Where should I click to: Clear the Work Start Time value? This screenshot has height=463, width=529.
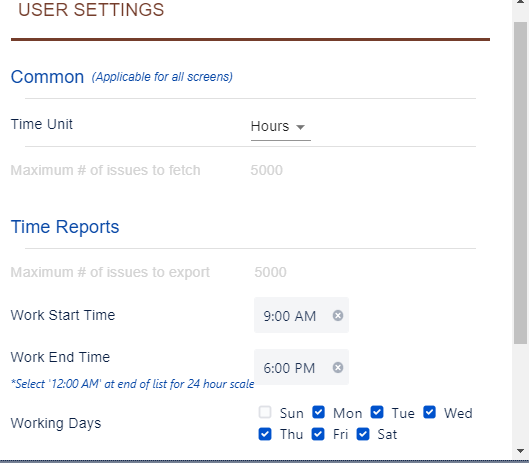pos(338,316)
